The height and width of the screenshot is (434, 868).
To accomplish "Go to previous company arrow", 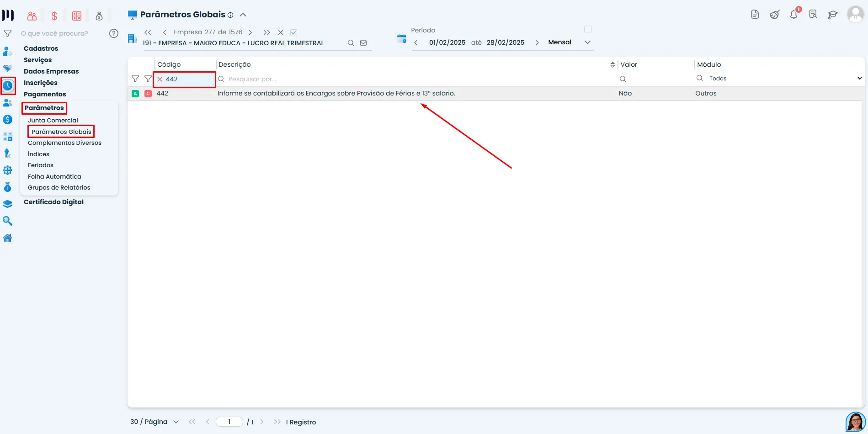I will [164, 32].
